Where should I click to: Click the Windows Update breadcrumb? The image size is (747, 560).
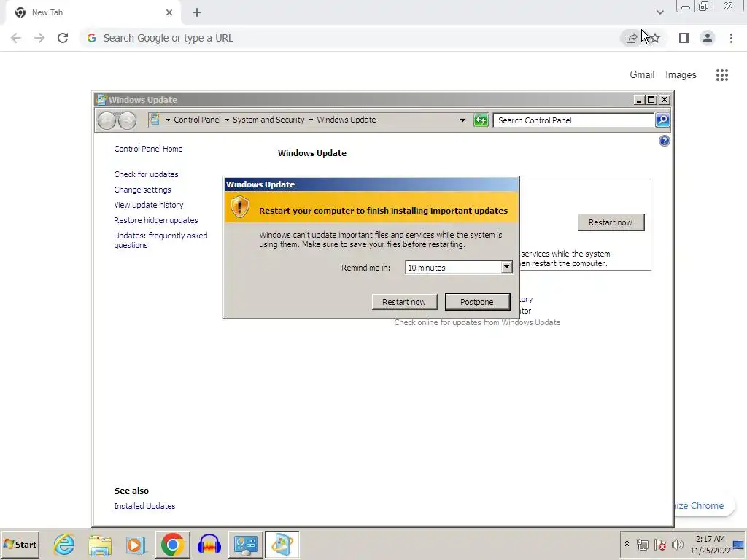347,120
